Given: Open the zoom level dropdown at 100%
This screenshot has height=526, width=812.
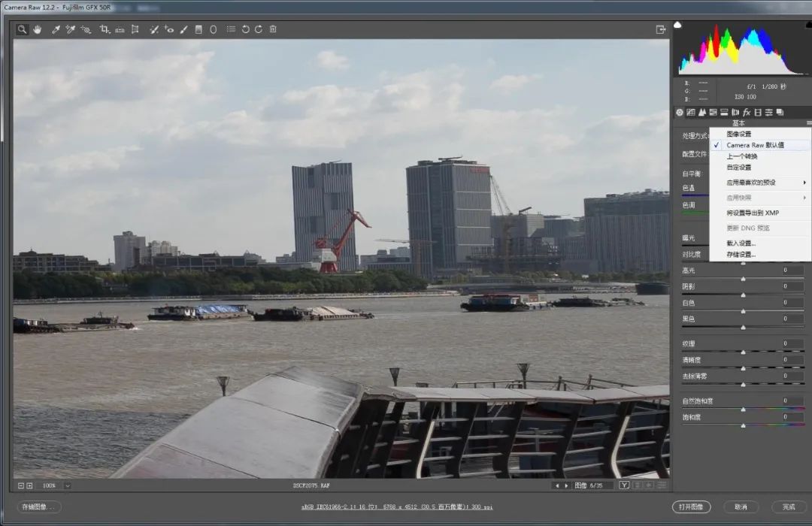Looking at the screenshot, I should tap(68, 485).
